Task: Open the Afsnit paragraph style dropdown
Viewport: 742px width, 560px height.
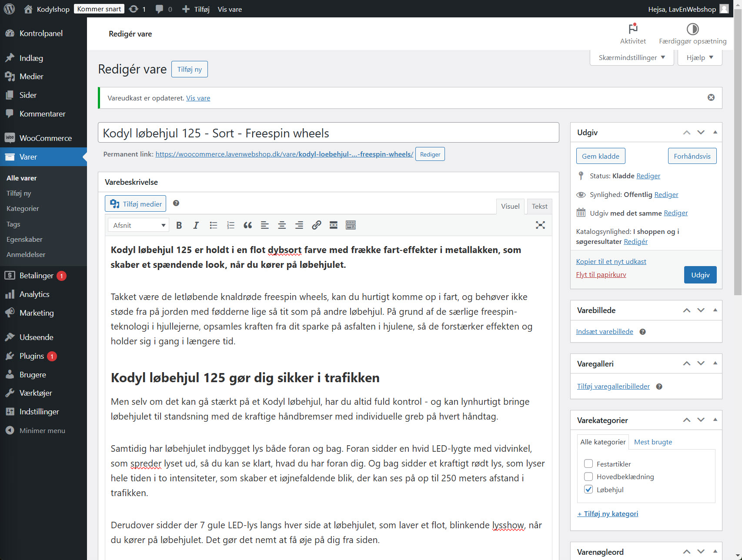Action: click(x=138, y=225)
